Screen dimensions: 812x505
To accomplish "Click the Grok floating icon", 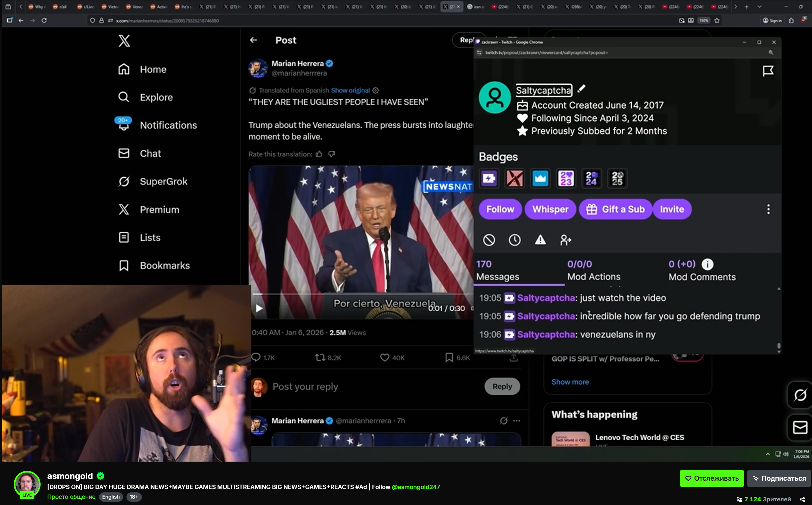I will pyautogui.click(x=800, y=395).
